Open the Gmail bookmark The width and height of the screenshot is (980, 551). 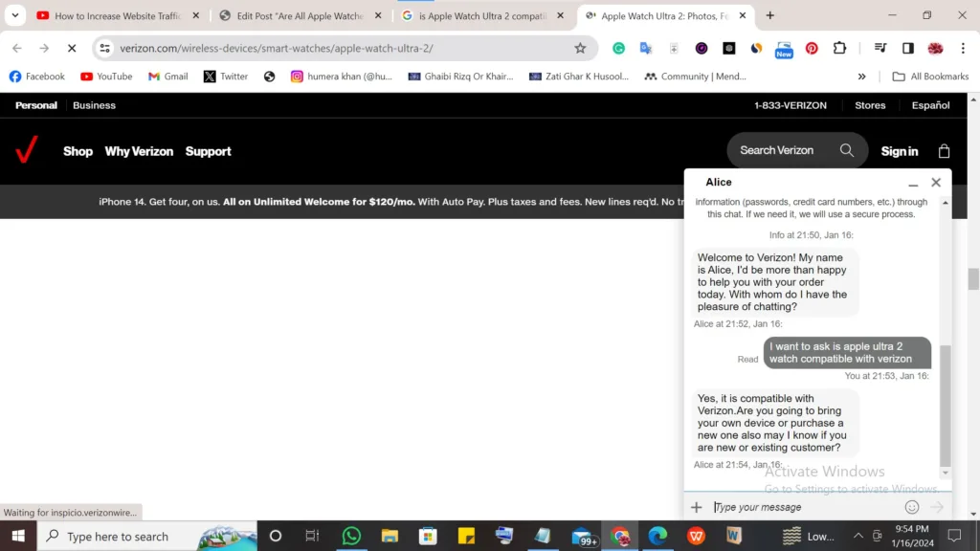(x=167, y=77)
